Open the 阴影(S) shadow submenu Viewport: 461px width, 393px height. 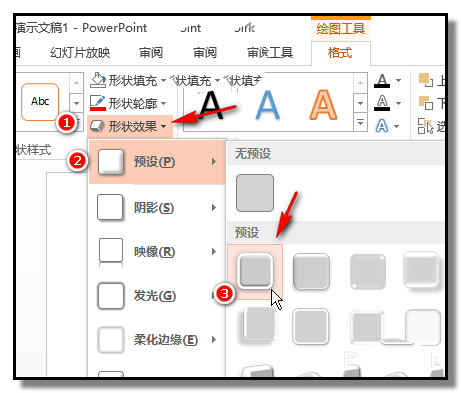157,208
